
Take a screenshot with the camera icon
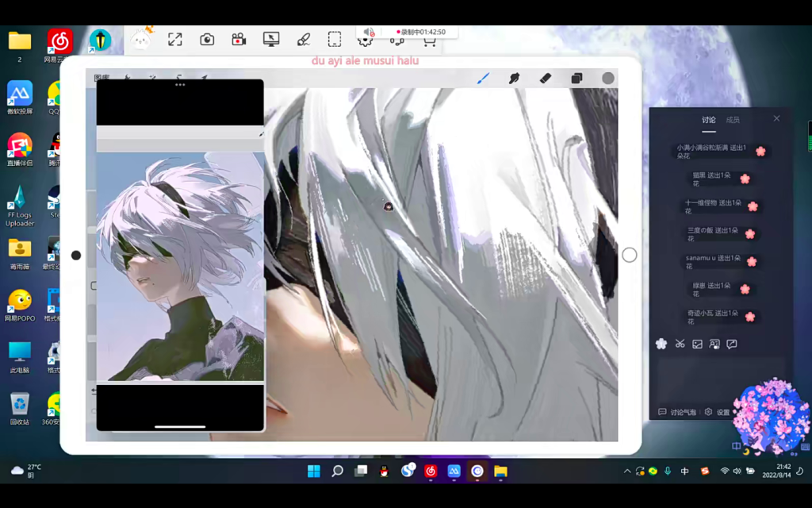coord(207,40)
